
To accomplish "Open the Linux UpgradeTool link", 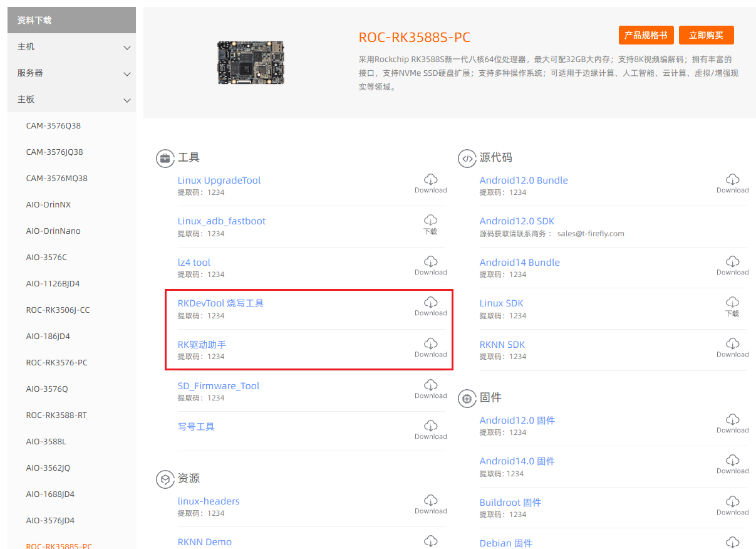I will [x=219, y=180].
